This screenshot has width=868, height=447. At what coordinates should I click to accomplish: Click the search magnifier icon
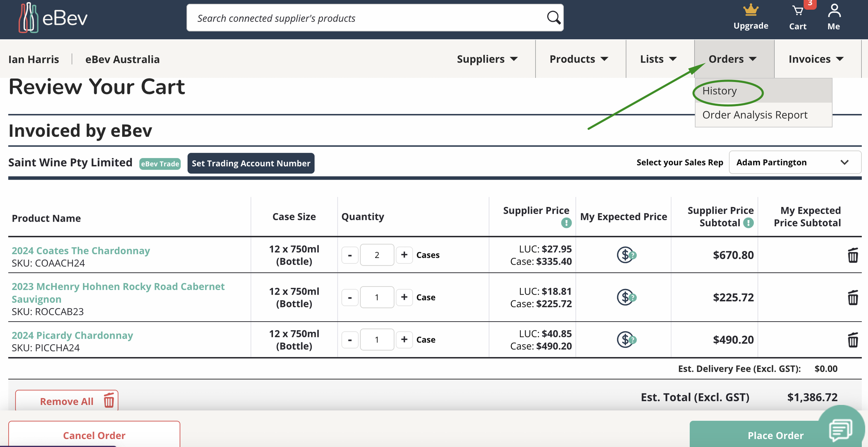coord(553,18)
